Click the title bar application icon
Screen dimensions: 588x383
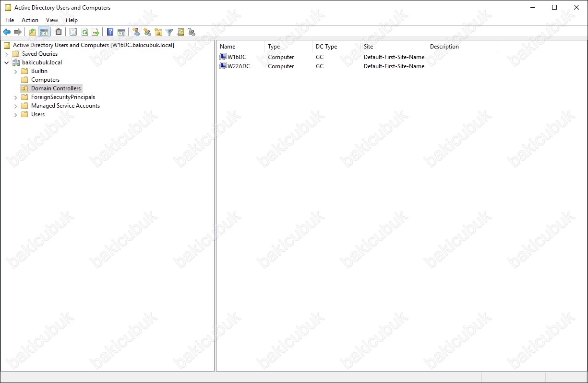pos(8,8)
